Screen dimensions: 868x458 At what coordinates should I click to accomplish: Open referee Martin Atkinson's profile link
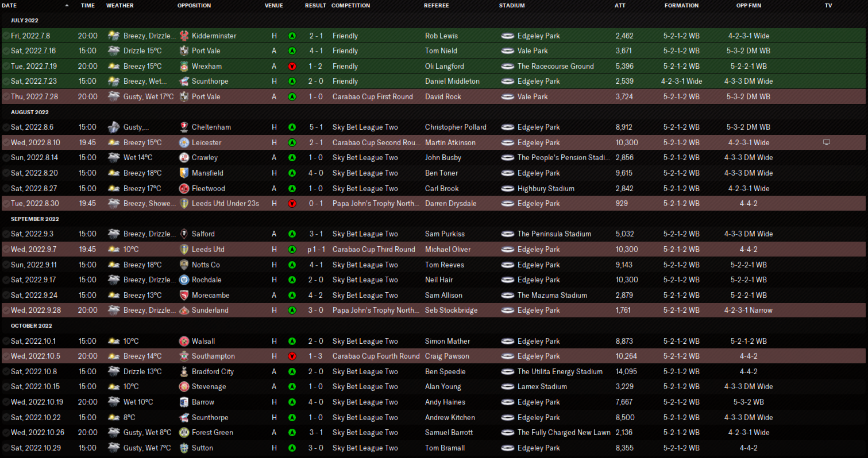pos(452,142)
